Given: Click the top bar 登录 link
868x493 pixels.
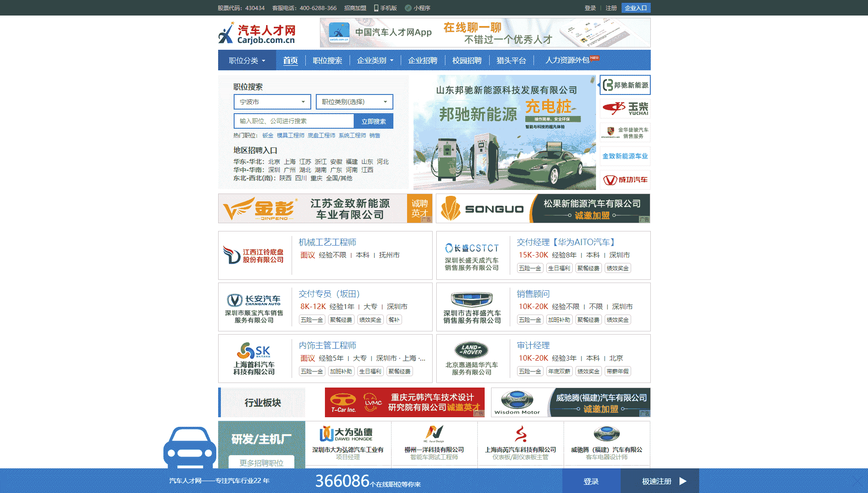Looking at the screenshot, I should tap(590, 8).
